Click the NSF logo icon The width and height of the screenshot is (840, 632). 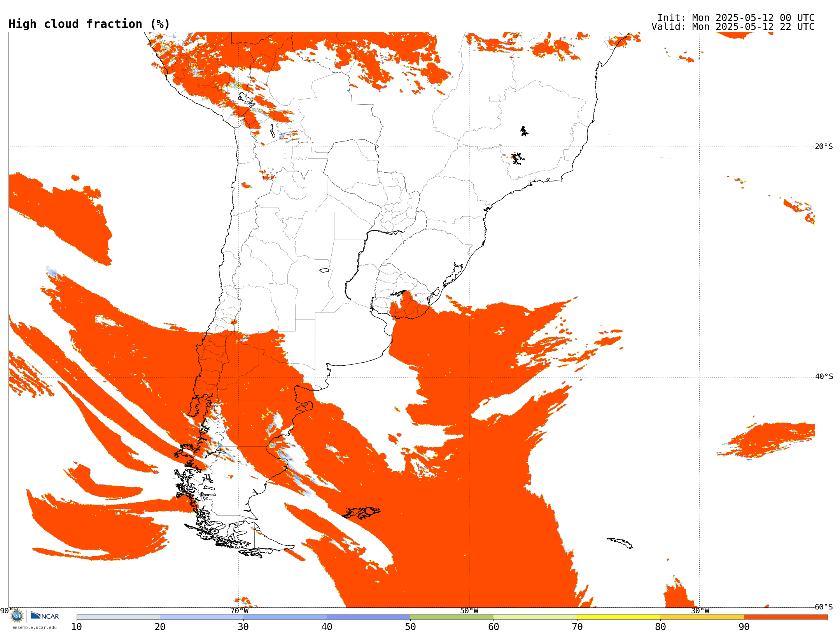point(17,616)
